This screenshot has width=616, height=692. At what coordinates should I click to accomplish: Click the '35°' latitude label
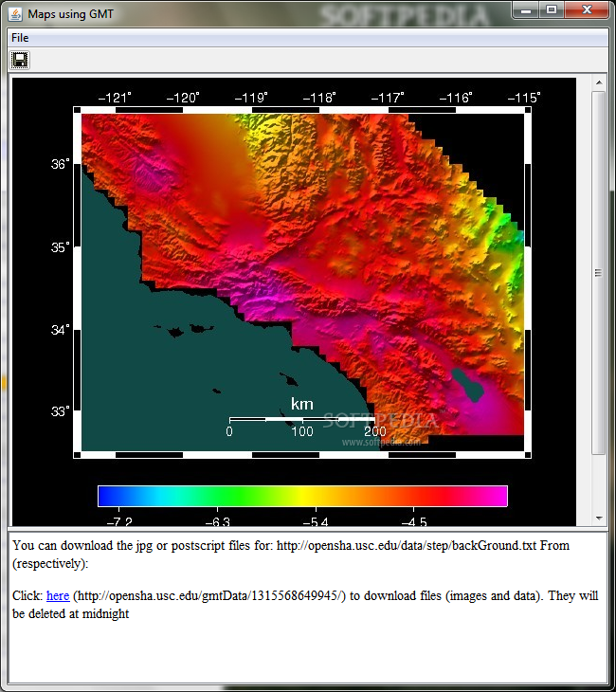pos(61,247)
